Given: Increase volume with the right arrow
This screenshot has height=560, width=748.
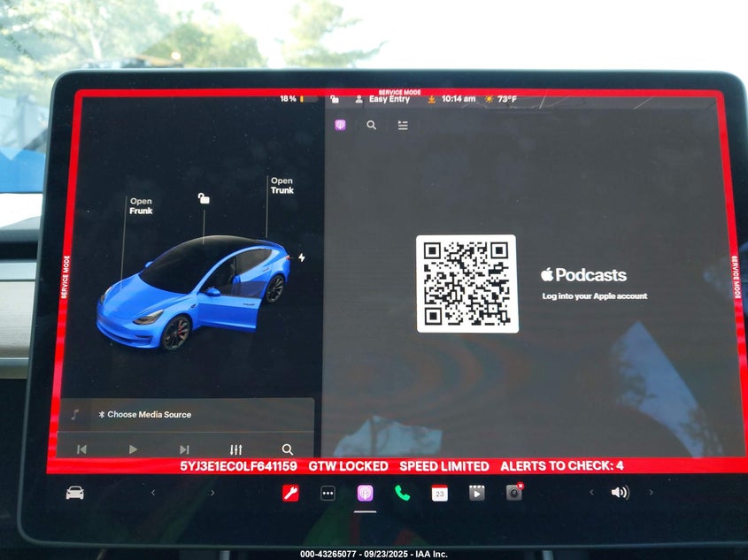Looking at the screenshot, I should click(651, 493).
